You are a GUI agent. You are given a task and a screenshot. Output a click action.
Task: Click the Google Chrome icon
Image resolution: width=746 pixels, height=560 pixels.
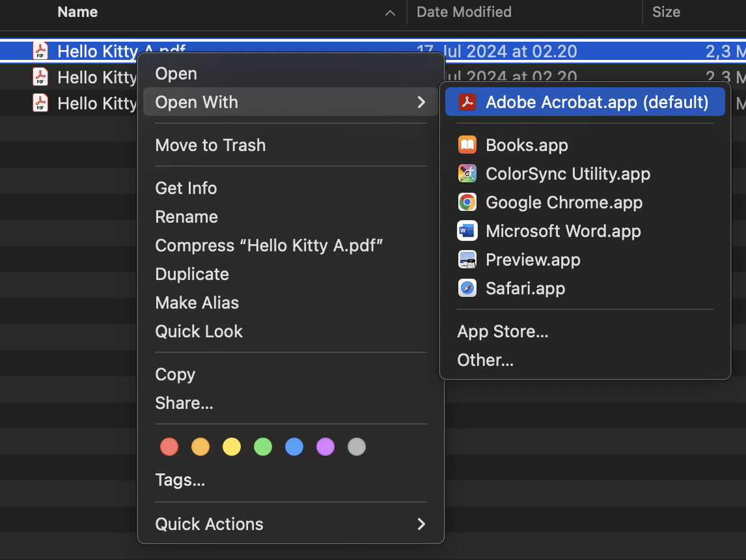(x=467, y=203)
